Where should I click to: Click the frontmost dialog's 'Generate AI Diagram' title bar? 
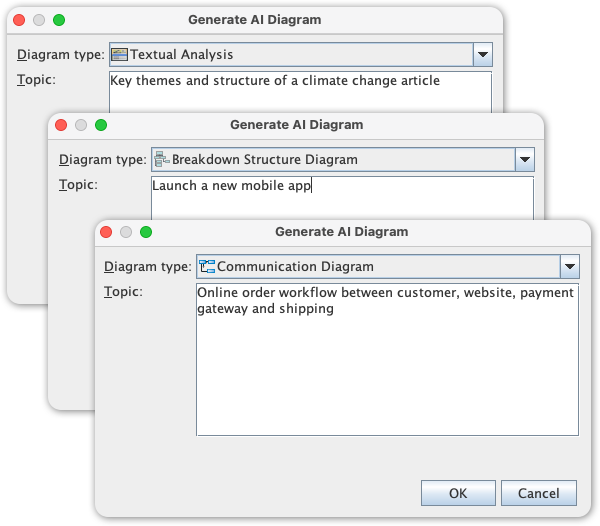[x=341, y=231]
